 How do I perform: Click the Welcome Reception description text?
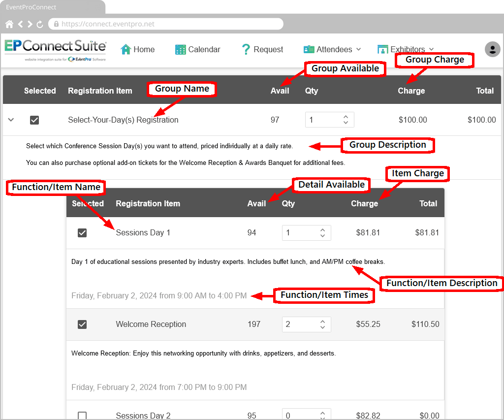203,353
